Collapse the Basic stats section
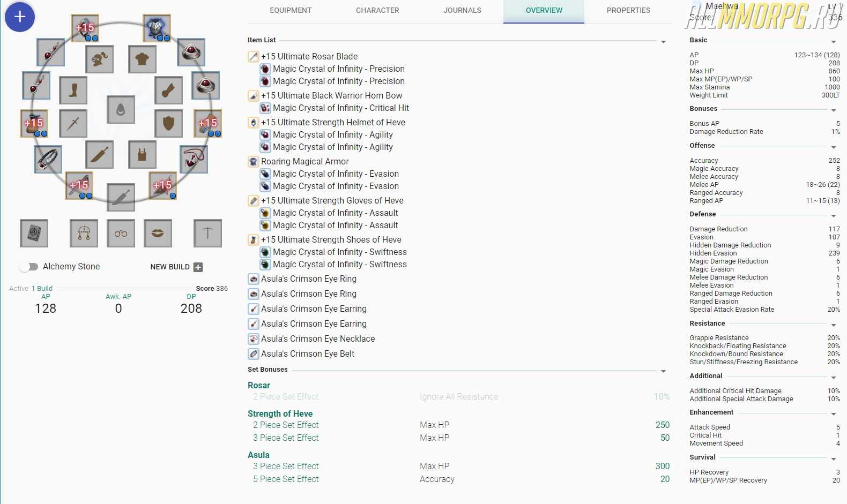This screenshot has height=504, width=847. (834, 42)
